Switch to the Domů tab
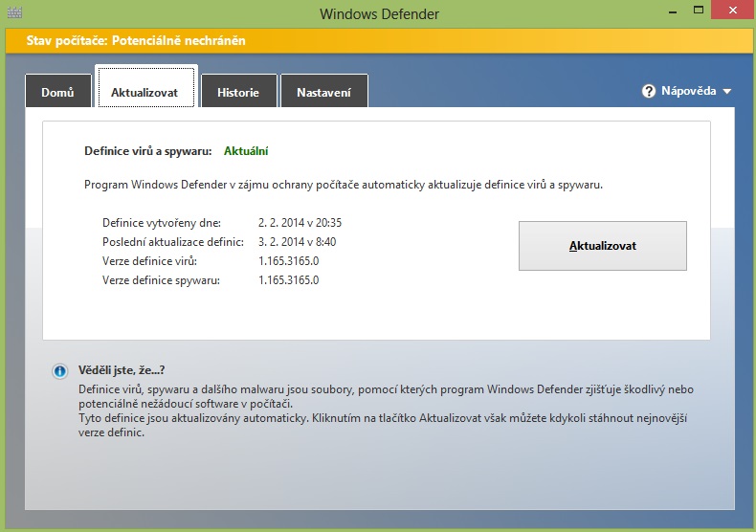 pyautogui.click(x=57, y=91)
